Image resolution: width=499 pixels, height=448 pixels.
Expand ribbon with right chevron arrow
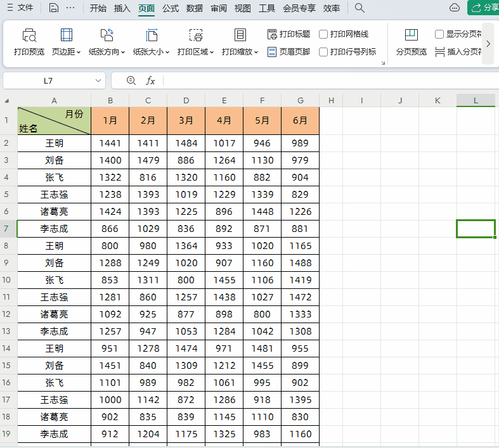tap(488, 44)
